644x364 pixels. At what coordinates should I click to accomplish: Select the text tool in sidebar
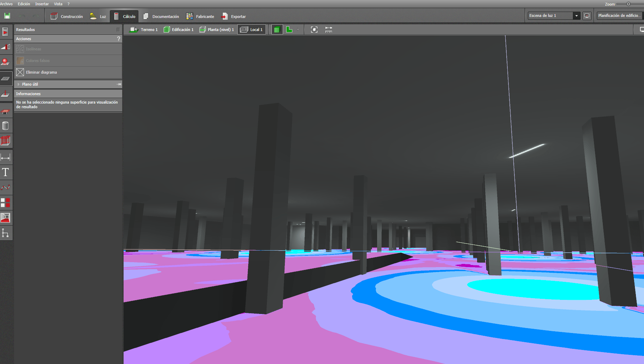click(x=6, y=172)
